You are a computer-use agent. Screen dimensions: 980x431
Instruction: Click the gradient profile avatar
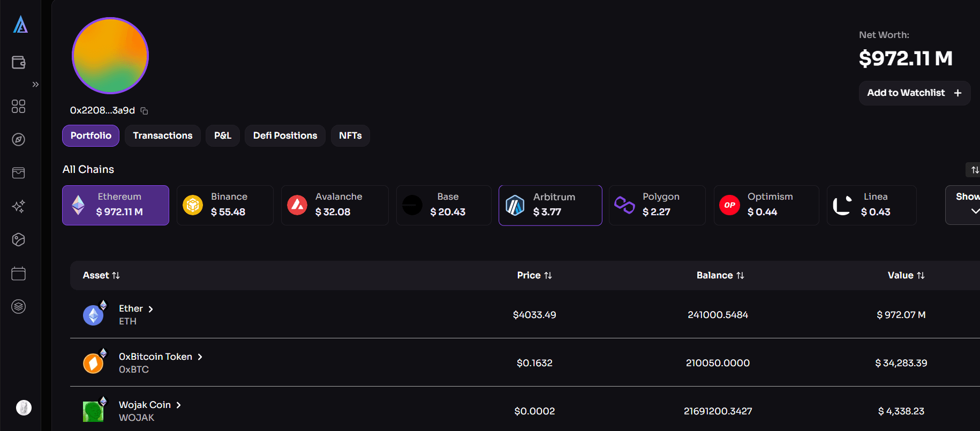(x=110, y=56)
